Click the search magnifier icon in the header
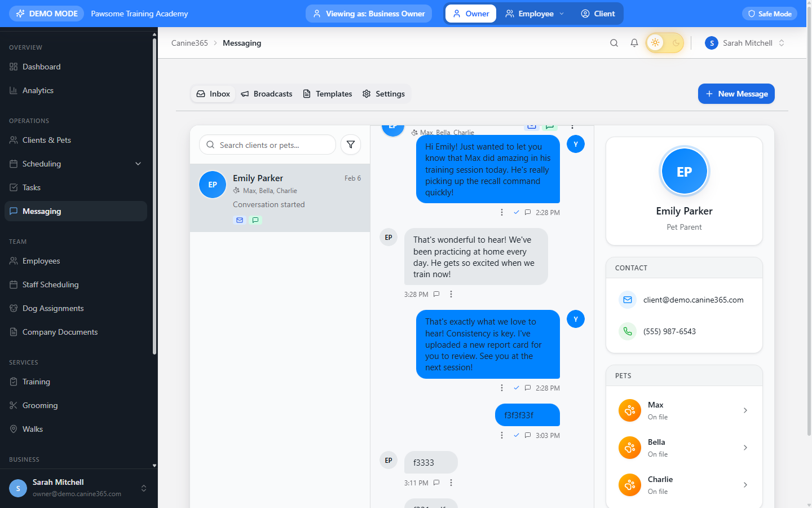 click(614, 43)
